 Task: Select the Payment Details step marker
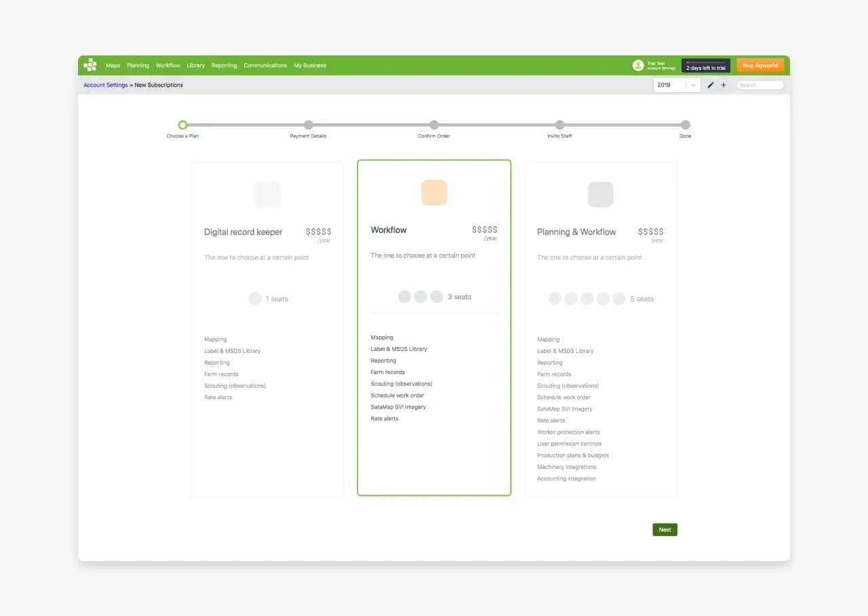(x=309, y=125)
